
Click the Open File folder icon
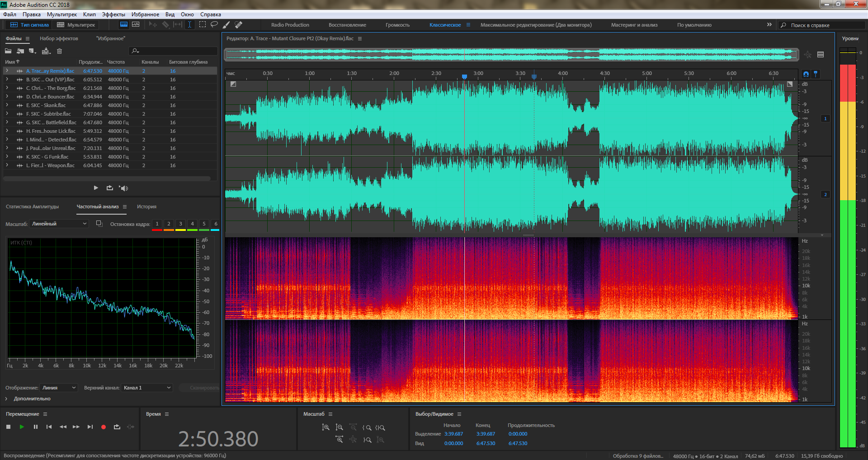point(8,51)
